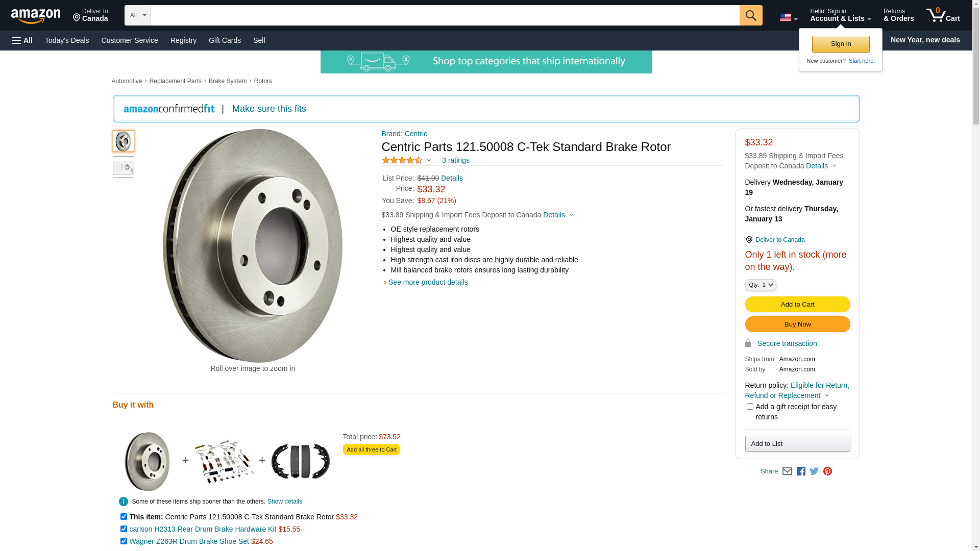Screen dimensions: 980x551
Task: Share product on Facebook
Action: 801,471
